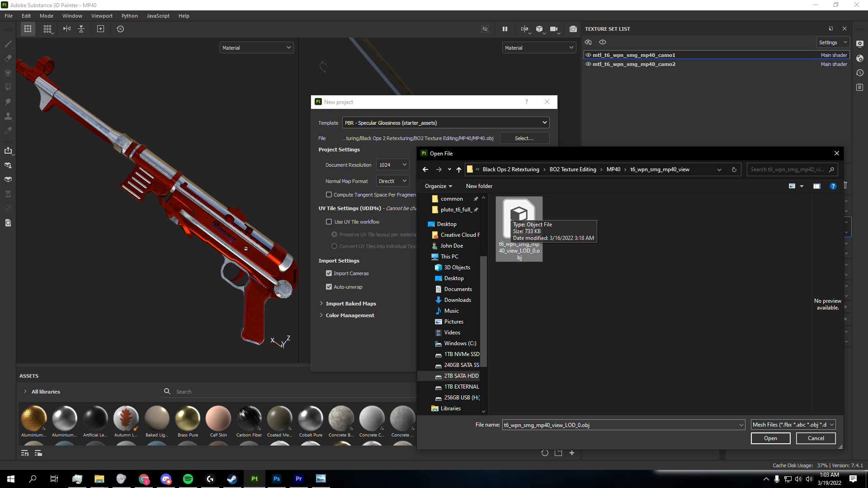
Task: Open Organize menu in Open File
Action: [439, 186]
